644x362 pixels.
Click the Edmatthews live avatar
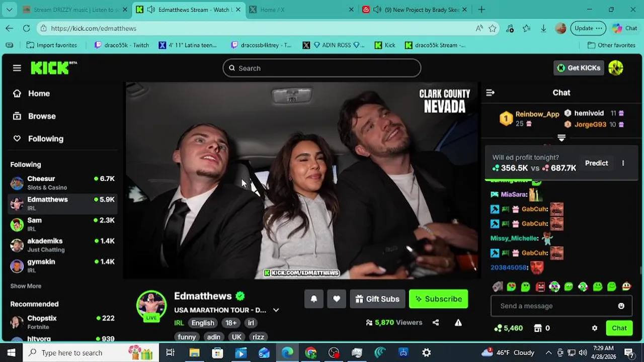pyautogui.click(x=151, y=305)
